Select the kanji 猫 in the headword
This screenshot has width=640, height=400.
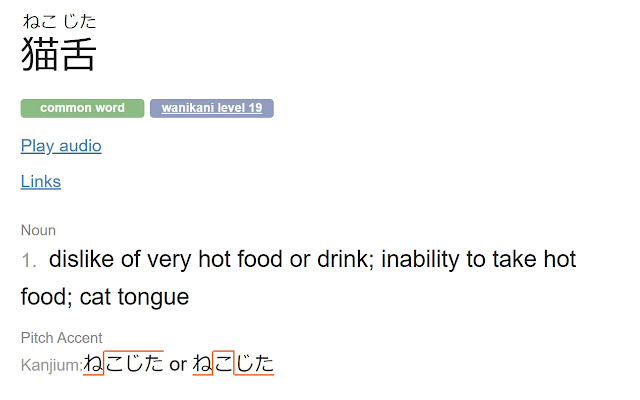point(39,54)
